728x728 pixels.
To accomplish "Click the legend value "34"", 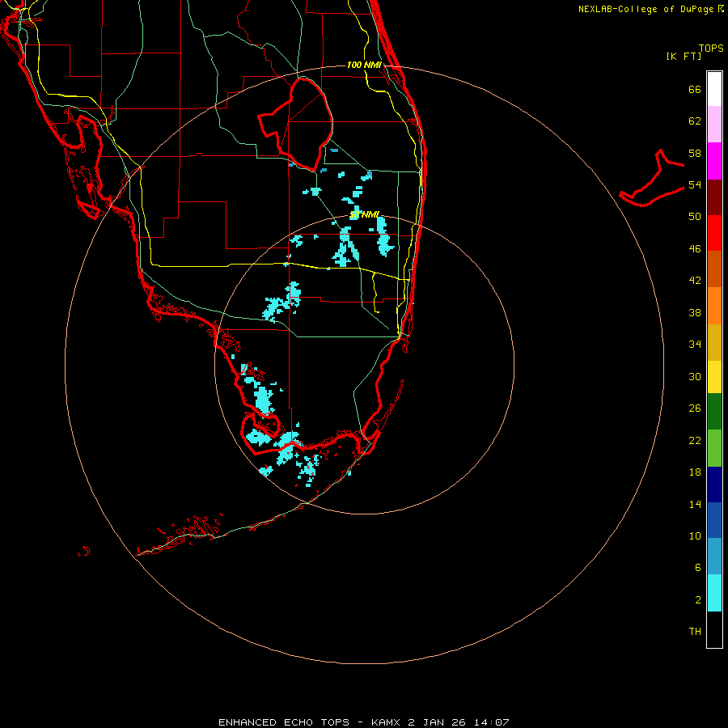I will [695, 345].
